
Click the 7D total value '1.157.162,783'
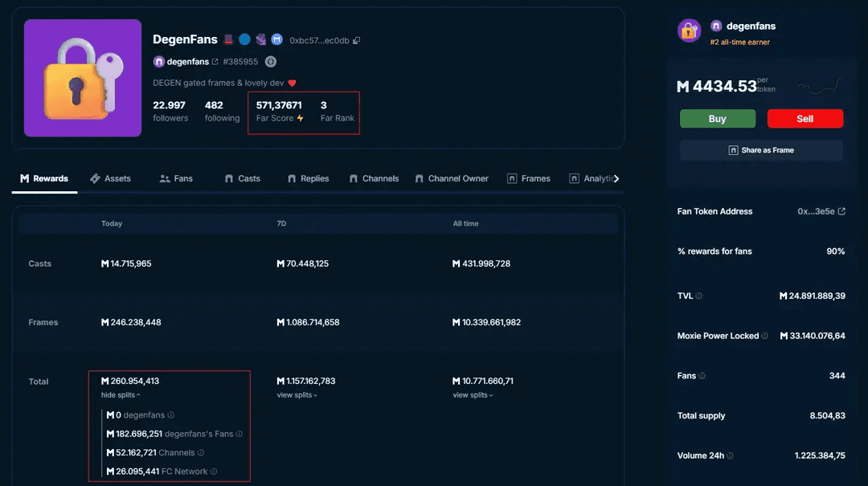(310, 381)
